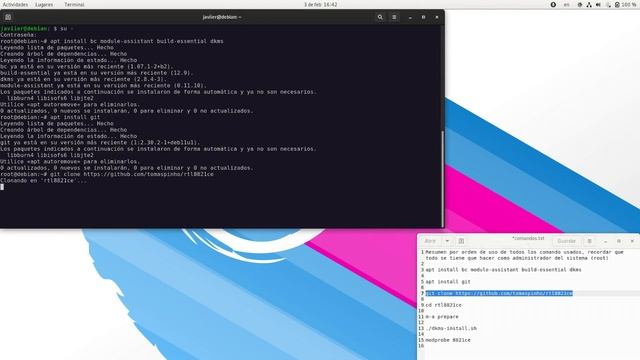Click terminal line "Clonando en 'rtl8821ce'..."
Image resolution: width=640 pixels, height=360 pixels.
point(44,180)
